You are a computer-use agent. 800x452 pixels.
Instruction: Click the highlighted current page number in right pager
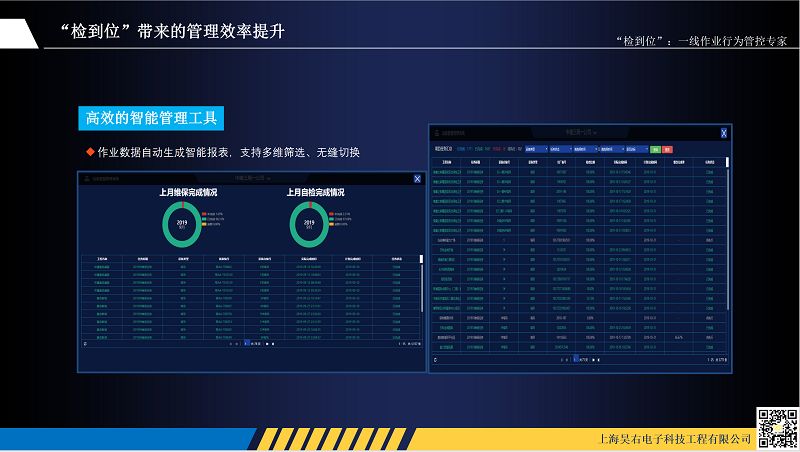[x=575, y=358]
